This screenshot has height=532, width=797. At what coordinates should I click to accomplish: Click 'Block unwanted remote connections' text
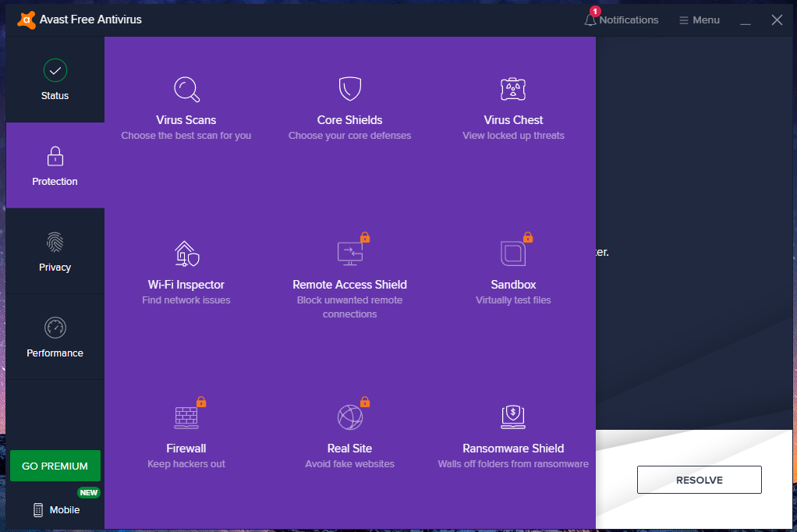point(349,307)
